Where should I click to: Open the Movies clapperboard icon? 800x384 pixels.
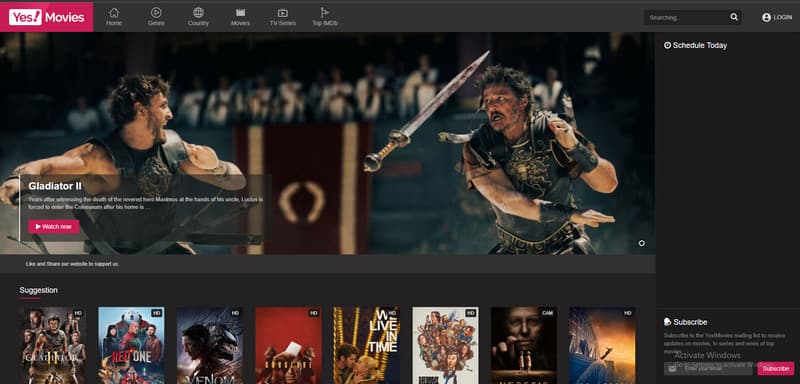click(x=240, y=12)
